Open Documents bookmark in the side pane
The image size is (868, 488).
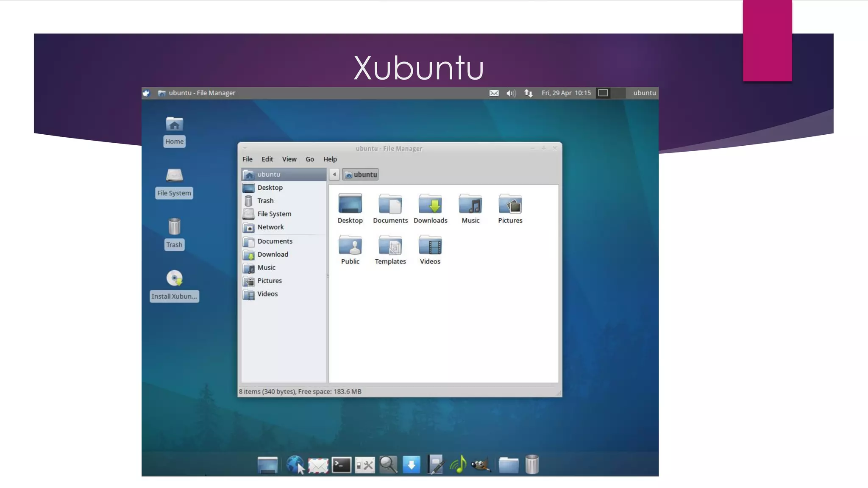[284, 241]
